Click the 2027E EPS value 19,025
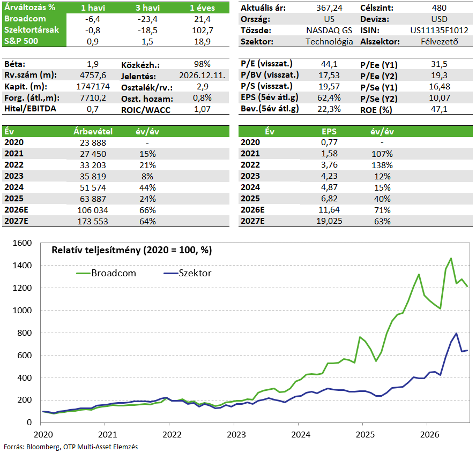Screen dimensions: 476x453 [329, 221]
